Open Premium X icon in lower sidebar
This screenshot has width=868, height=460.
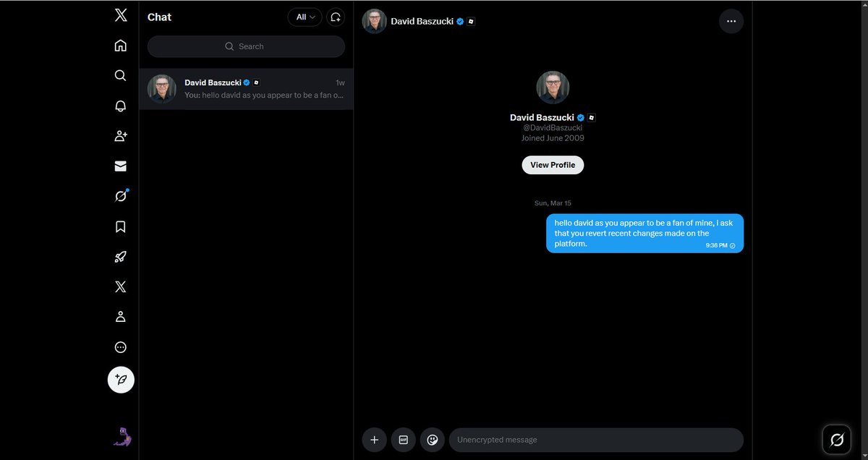coord(121,286)
